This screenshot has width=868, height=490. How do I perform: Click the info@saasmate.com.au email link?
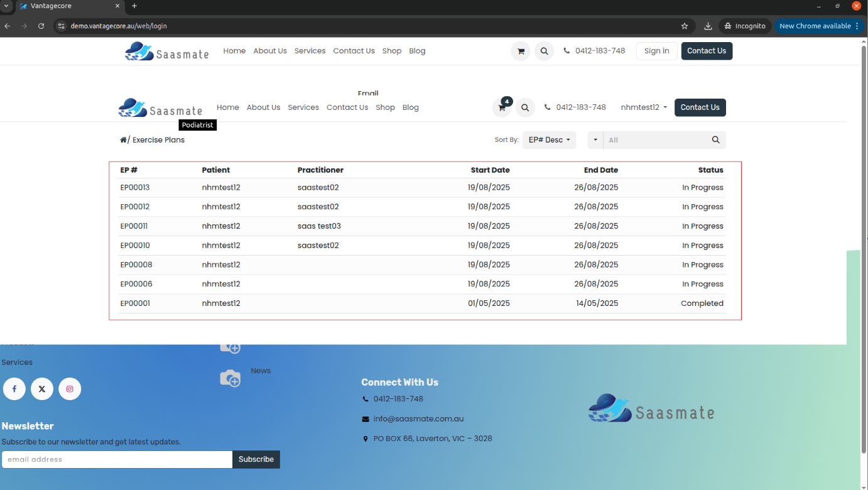(418, 419)
